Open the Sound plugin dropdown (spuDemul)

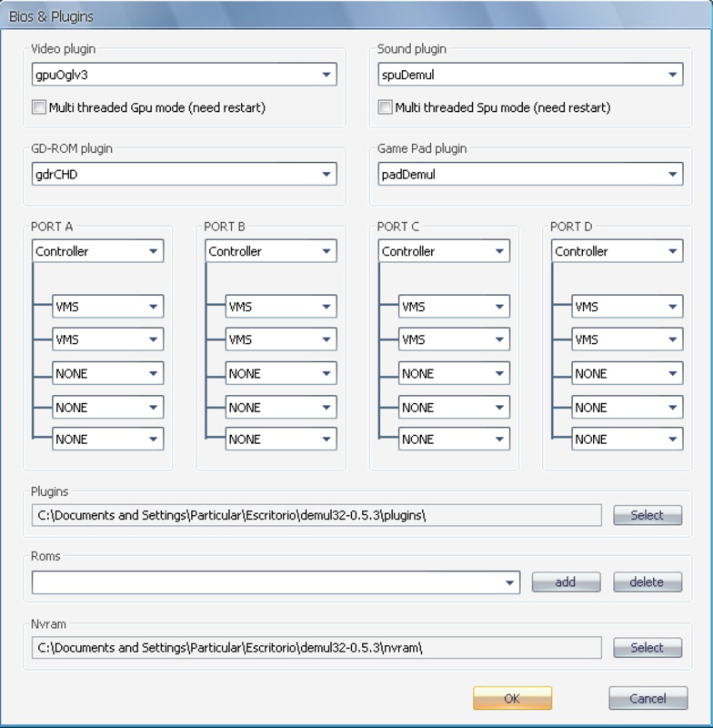[530, 75]
